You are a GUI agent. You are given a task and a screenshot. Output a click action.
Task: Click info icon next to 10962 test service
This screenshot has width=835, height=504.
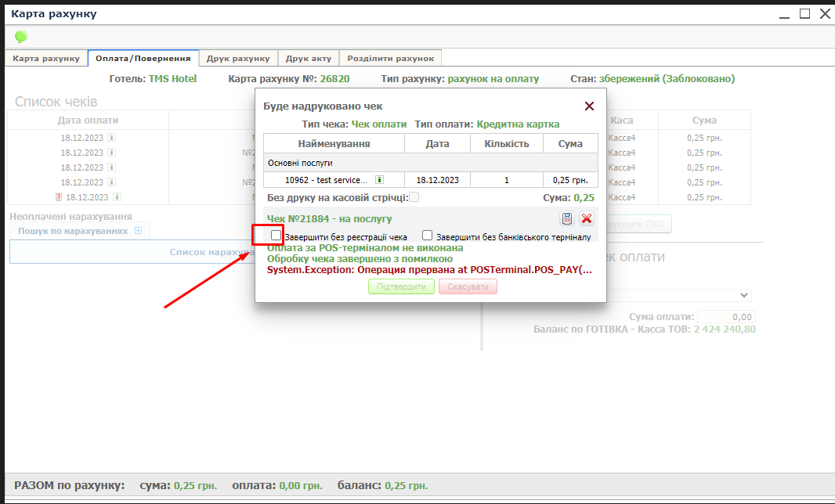tap(379, 180)
